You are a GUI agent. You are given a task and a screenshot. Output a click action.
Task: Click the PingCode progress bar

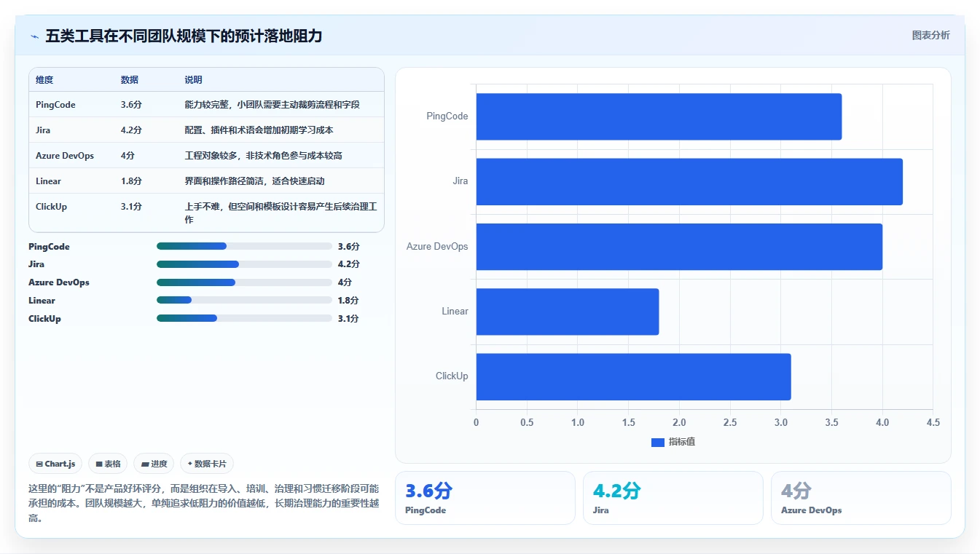point(244,246)
